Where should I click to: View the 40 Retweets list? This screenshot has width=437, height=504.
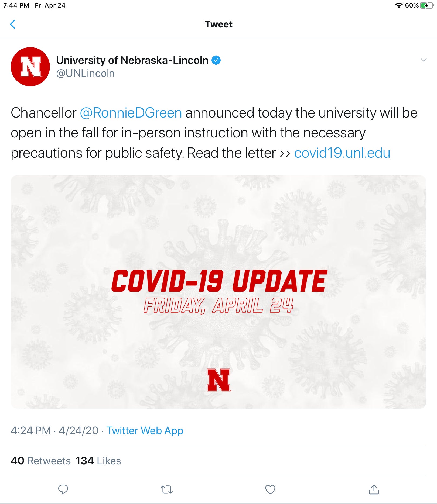point(41,461)
